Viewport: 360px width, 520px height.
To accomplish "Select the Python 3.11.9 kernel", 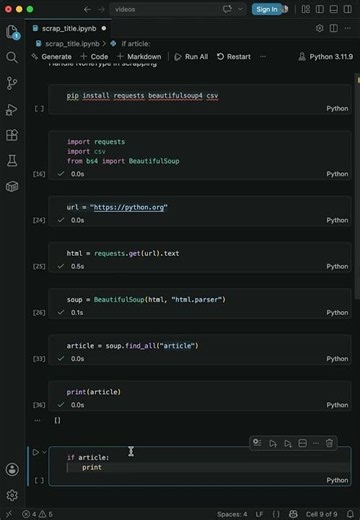I will [325, 57].
